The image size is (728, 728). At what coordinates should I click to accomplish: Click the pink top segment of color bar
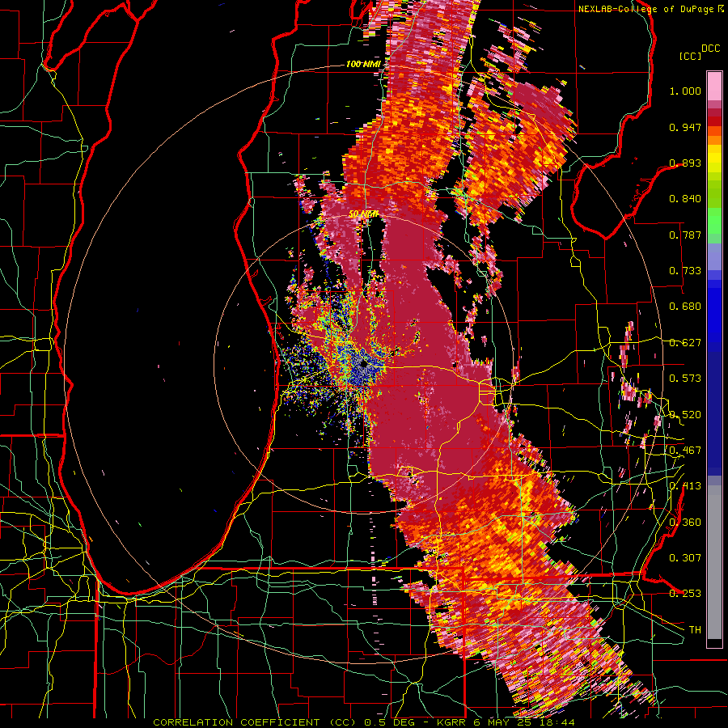(x=714, y=86)
